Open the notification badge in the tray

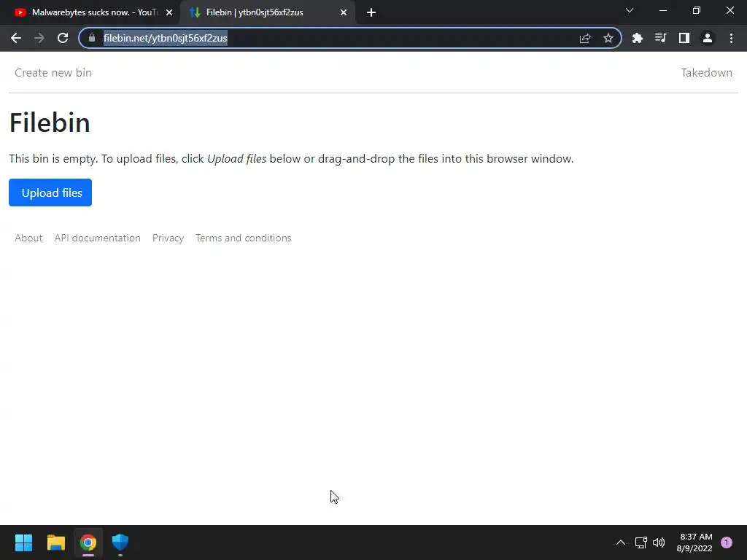coord(726,542)
